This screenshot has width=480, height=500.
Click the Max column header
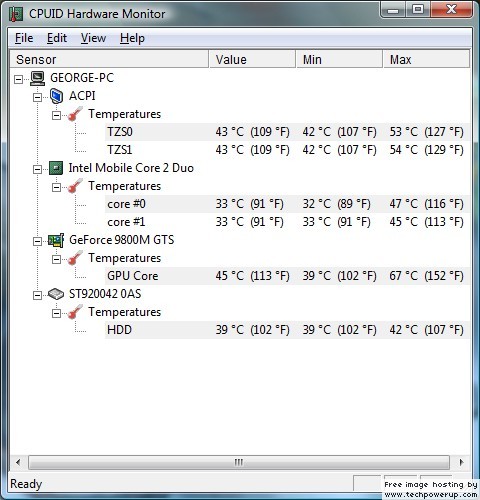point(427,60)
